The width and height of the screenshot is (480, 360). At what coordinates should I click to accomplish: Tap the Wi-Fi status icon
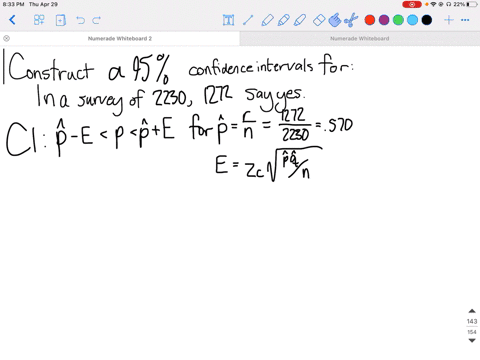433,4
